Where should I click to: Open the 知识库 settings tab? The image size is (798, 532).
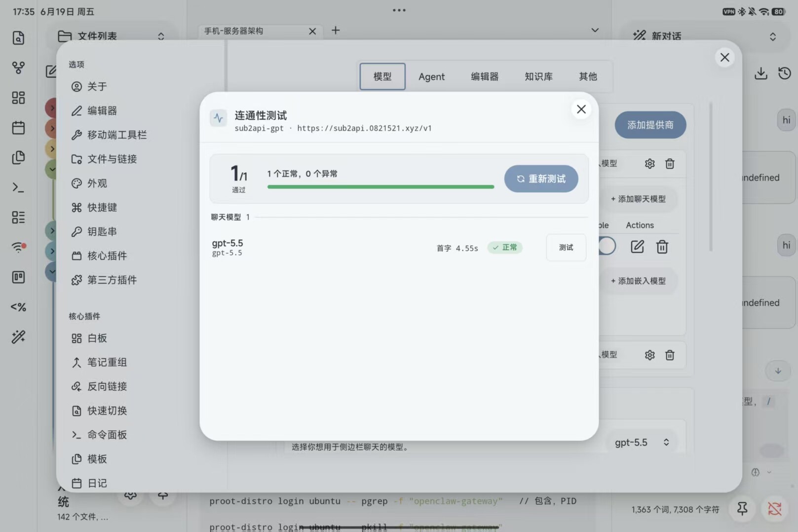point(538,76)
